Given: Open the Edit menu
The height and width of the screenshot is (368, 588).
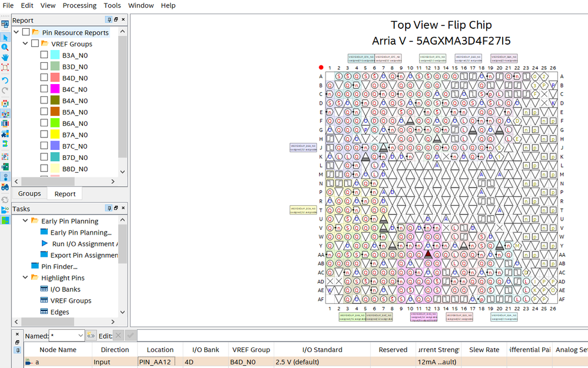Looking at the screenshot, I should (27, 5).
